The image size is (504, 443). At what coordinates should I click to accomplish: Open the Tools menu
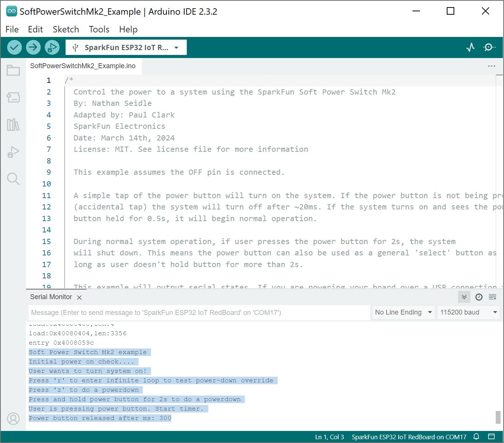point(99,29)
